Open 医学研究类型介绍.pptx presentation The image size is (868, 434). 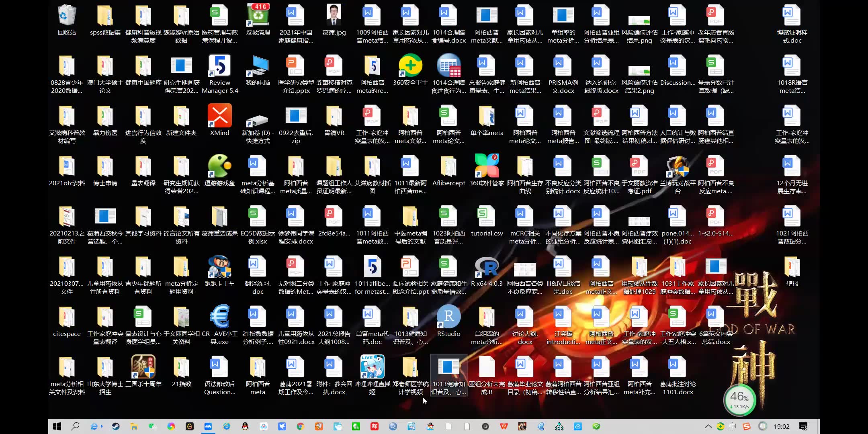(296, 74)
